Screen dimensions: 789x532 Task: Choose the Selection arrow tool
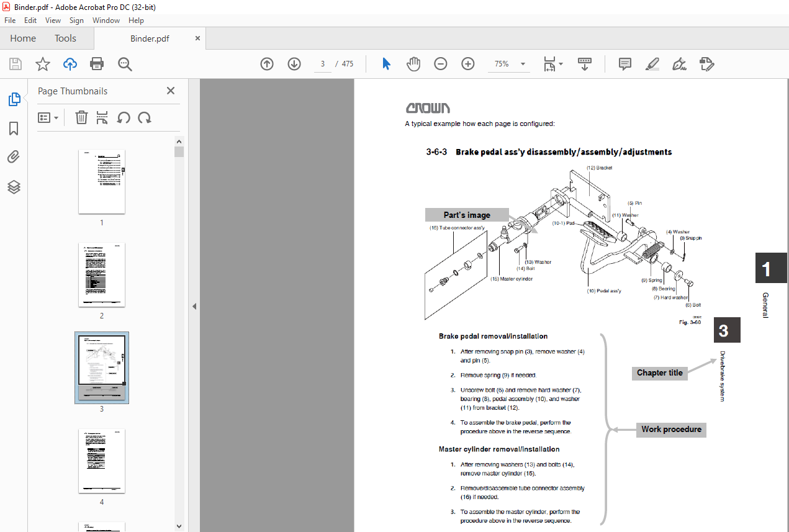[386, 64]
